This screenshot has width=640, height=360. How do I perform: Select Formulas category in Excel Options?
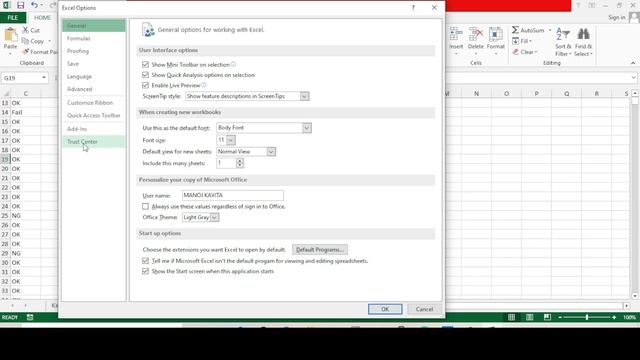(x=93, y=38)
